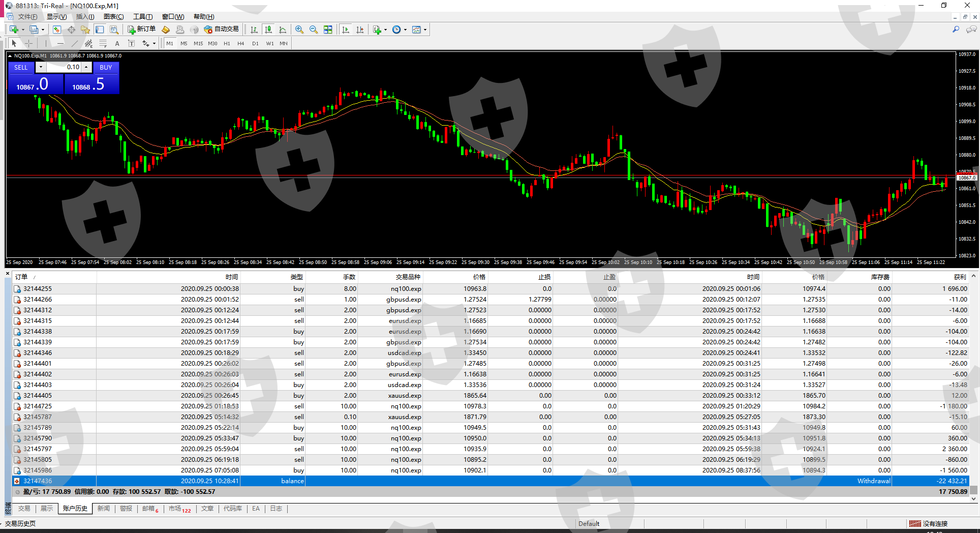Switch to the 交易 terminal tab

coord(24,509)
